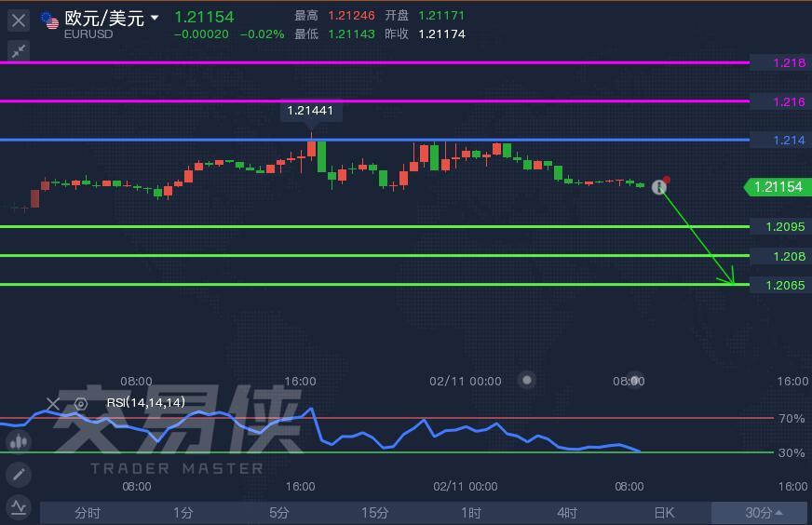Screen dimensions: 812x525
Task: Click the 最低 value 1.21143
Action: tap(351, 34)
